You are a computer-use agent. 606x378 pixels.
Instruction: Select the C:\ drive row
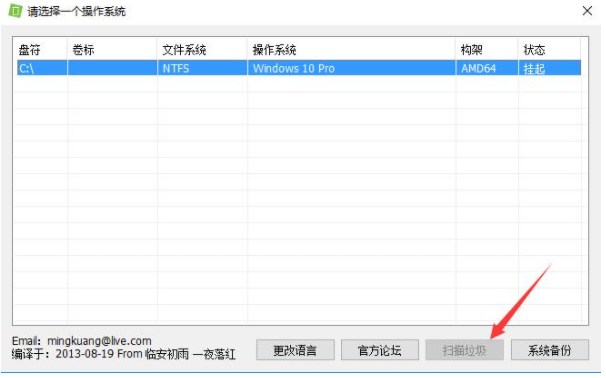pos(299,68)
